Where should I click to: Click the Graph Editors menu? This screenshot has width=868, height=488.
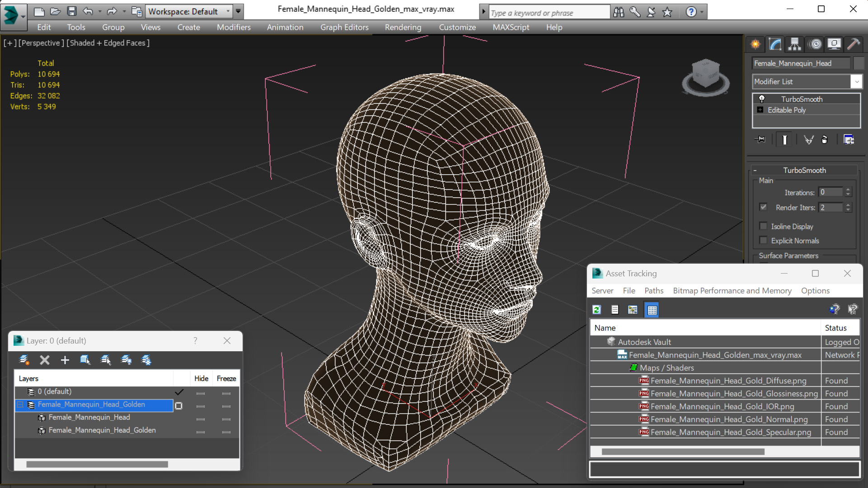(344, 27)
